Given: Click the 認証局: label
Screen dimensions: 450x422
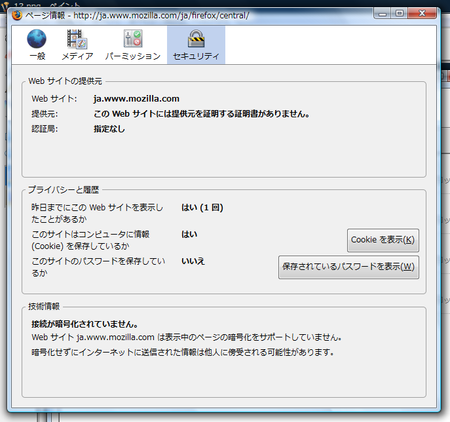Looking at the screenshot, I should click(x=44, y=129).
